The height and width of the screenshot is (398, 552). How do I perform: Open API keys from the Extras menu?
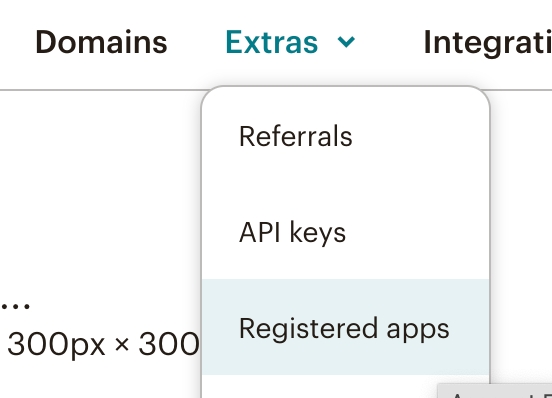(345, 232)
